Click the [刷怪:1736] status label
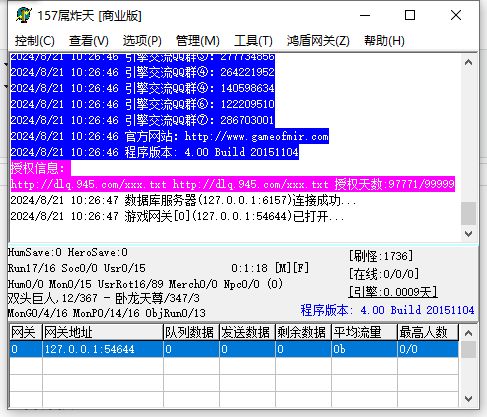This screenshot has width=487, height=417. [381, 256]
